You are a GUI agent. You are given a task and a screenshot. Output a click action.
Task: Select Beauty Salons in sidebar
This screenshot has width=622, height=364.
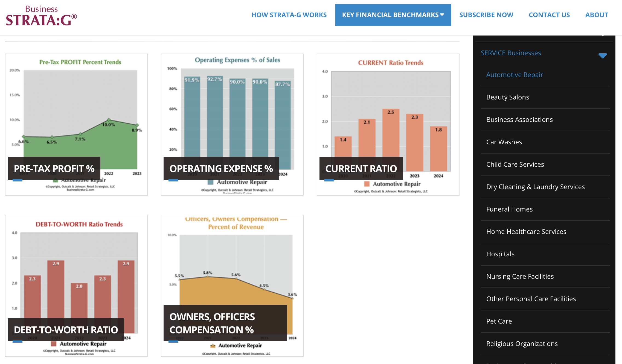(x=508, y=97)
